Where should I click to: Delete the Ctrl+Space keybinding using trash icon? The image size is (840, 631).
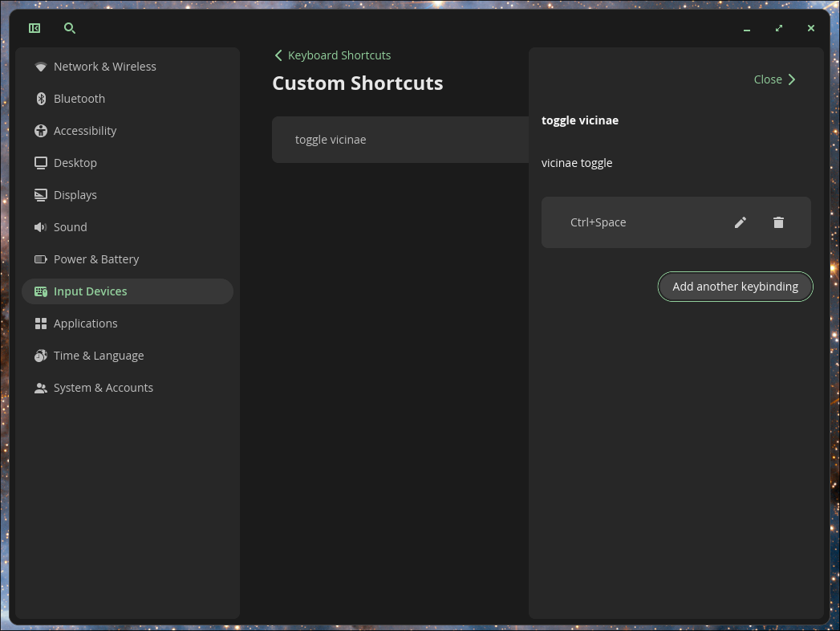coord(778,222)
